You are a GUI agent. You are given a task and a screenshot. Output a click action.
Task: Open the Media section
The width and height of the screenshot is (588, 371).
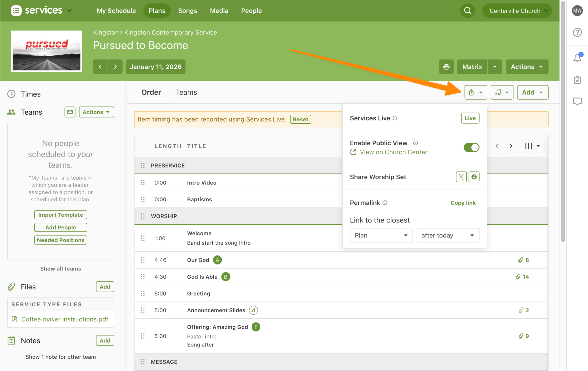219,11
